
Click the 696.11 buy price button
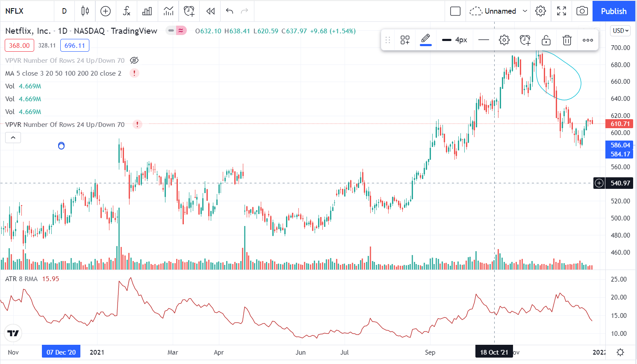pyautogui.click(x=75, y=45)
